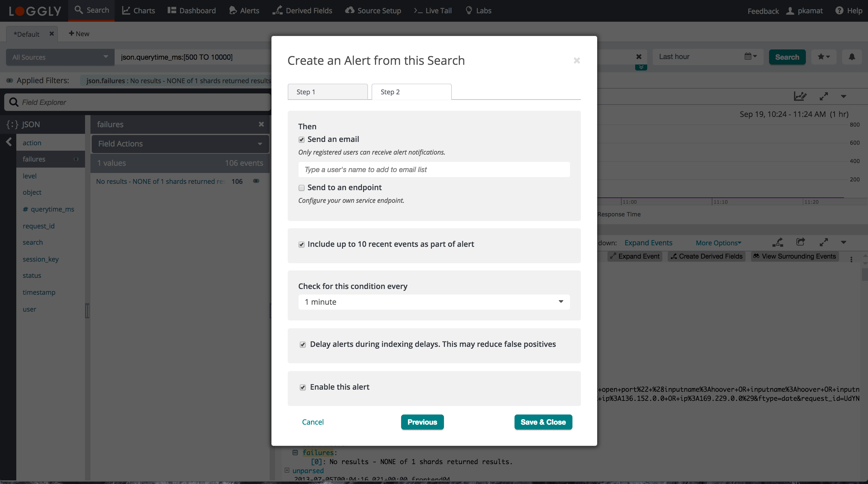This screenshot has width=868, height=484.
Task: Open the All Sources dropdown
Action: (60, 57)
